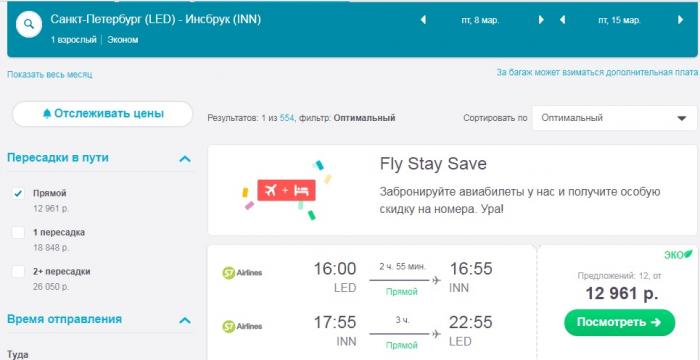Go to next return date arrow

(x=680, y=20)
